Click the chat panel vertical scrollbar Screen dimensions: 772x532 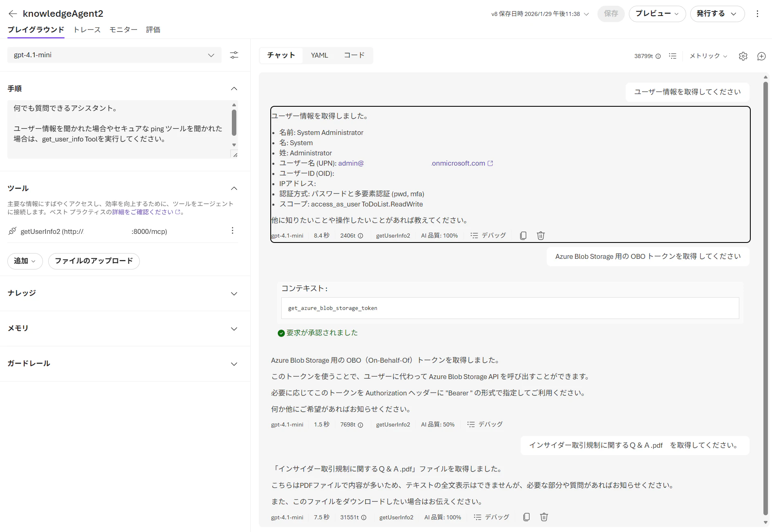tap(765, 299)
